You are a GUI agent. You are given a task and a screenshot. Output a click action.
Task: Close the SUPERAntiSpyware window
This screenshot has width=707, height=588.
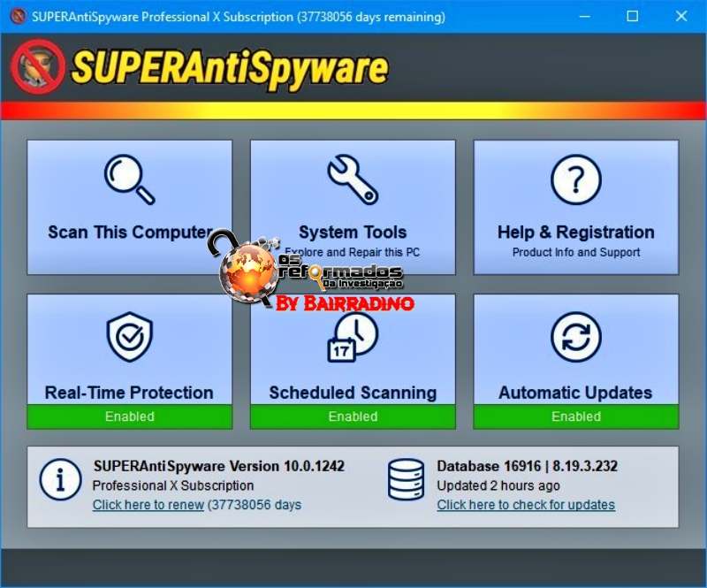point(681,17)
